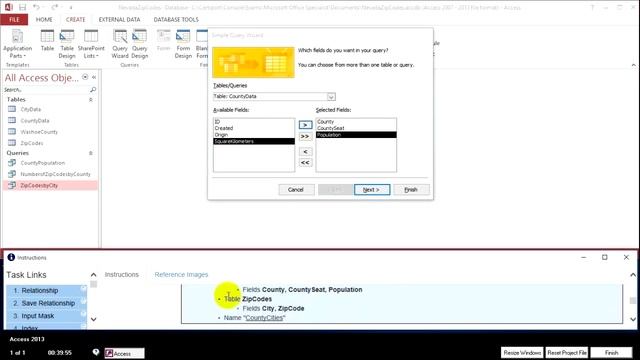
Task: Click the instructions scrollbar up arrow
Action: coord(633,275)
